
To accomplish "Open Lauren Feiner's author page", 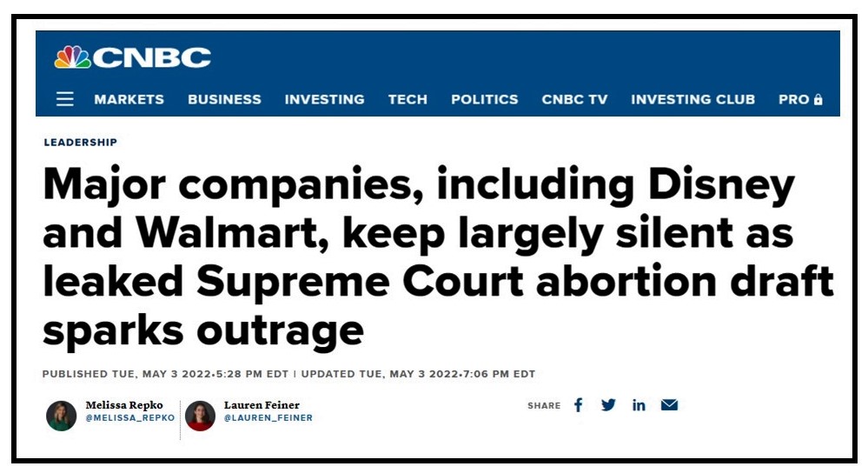I will [261, 405].
